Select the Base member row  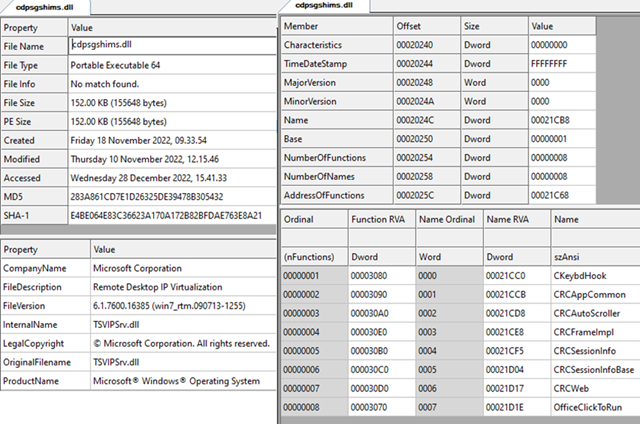pos(438,139)
